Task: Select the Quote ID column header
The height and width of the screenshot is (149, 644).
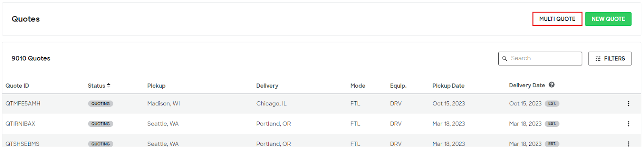Action: [17, 86]
